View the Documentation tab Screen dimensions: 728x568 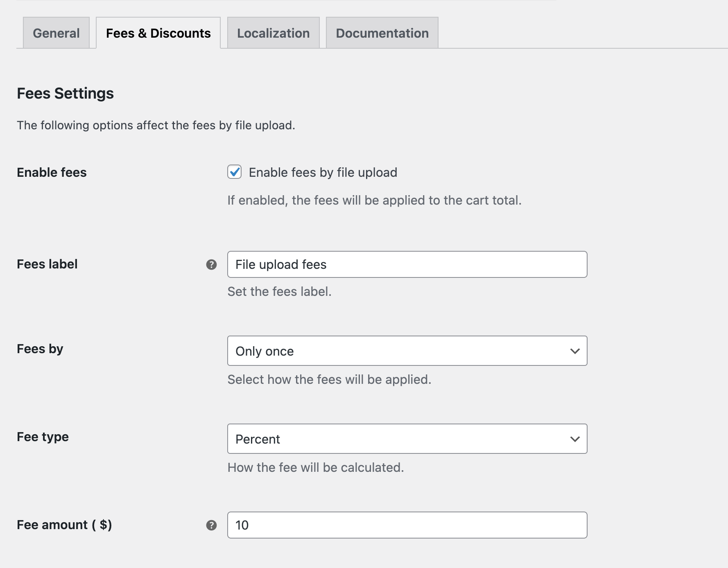381,33
